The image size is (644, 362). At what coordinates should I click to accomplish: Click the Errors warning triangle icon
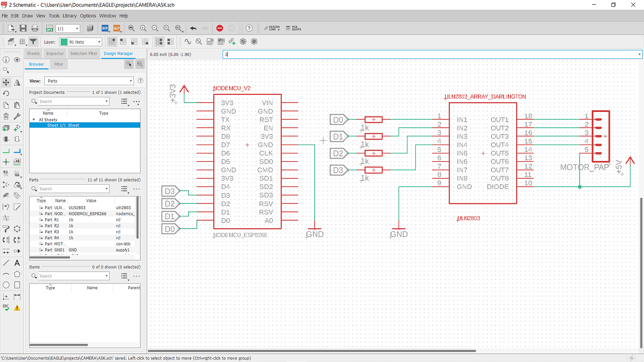click(17, 307)
